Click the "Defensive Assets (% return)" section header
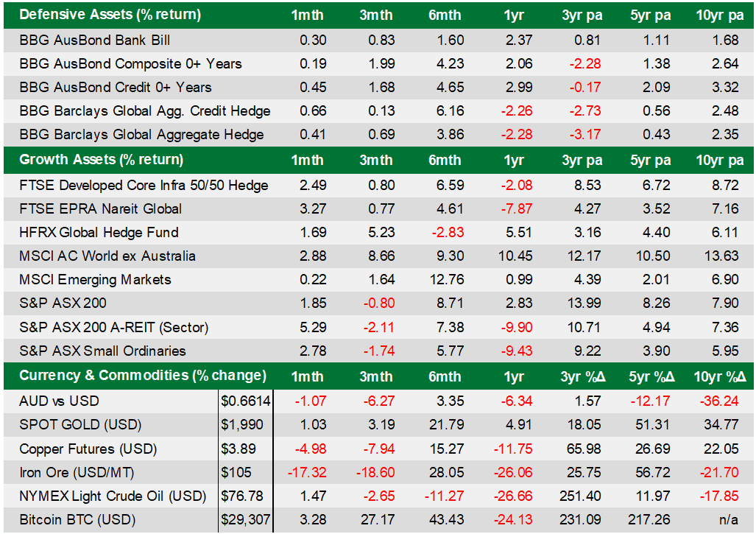This screenshot has width=756, height=534. click(x=110, y=15)
